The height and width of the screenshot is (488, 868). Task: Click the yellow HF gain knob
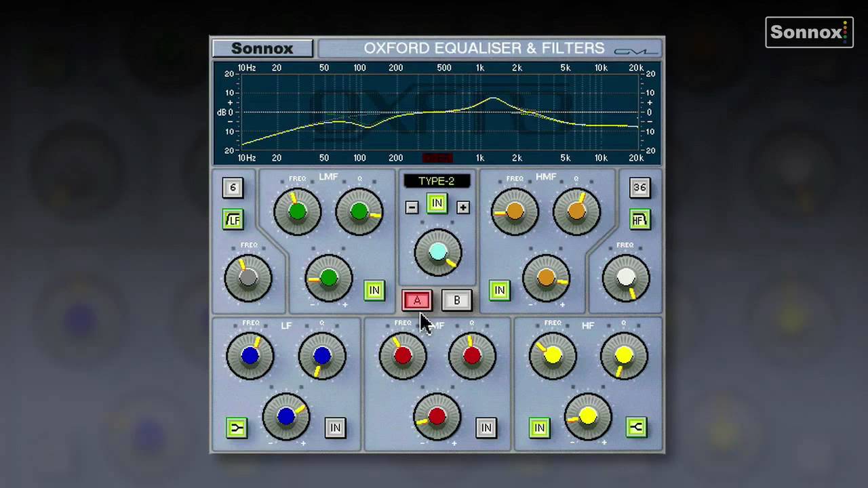[x=588, y=416]
